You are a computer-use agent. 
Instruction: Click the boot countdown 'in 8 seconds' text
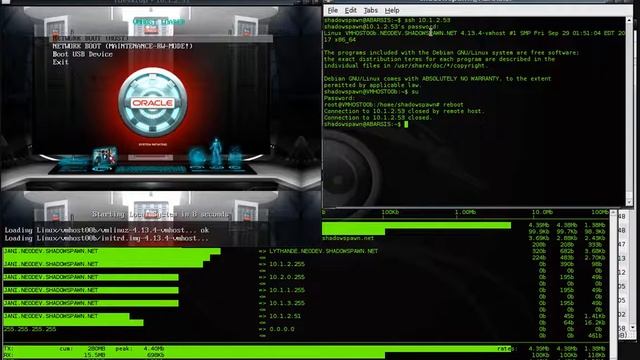(200, 214)
